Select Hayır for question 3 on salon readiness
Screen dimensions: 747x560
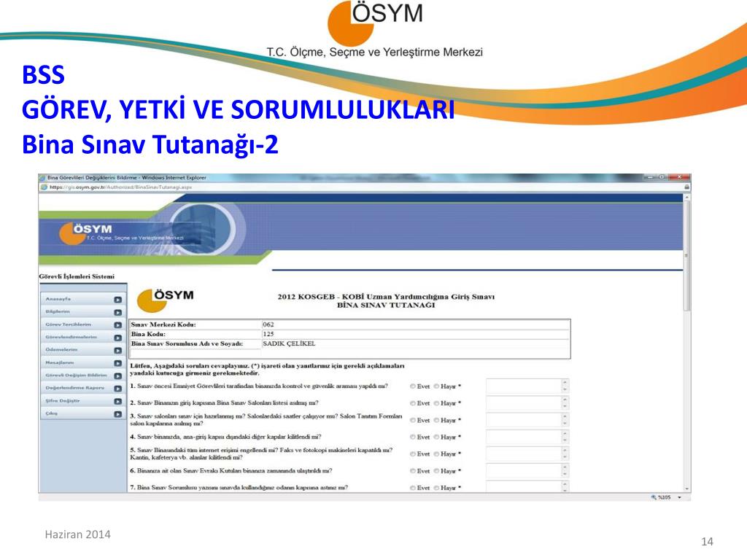(436, 420)
